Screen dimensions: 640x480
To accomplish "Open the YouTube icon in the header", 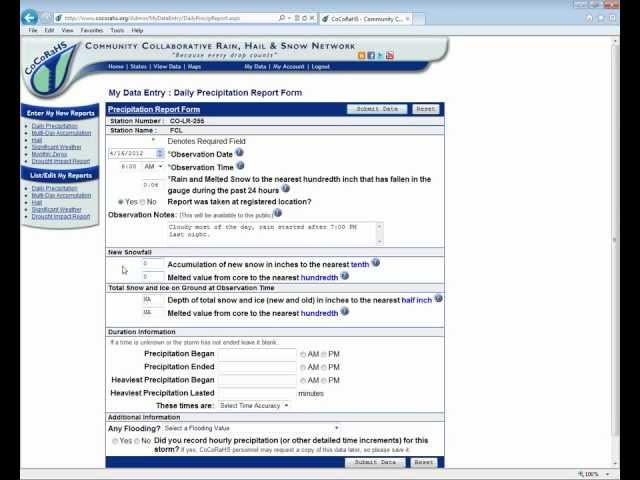I will [x=390, y=56].
